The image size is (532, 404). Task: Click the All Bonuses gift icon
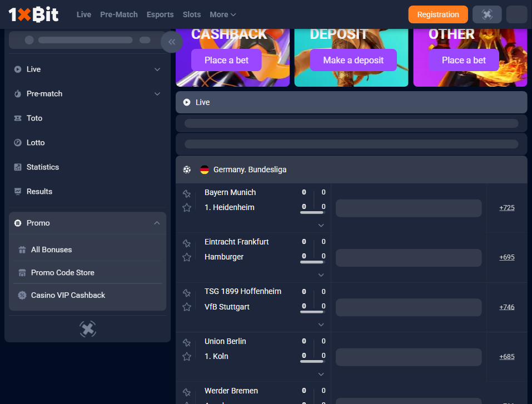tap(22, 250)
